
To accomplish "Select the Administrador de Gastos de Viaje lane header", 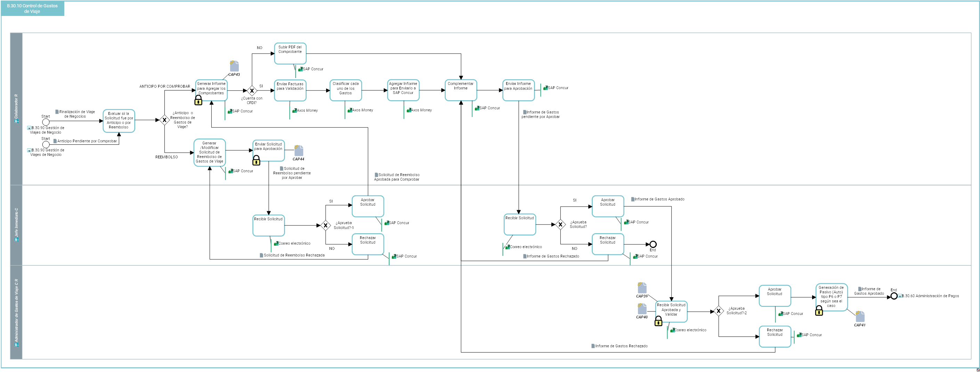I will (x=16, y=312).
